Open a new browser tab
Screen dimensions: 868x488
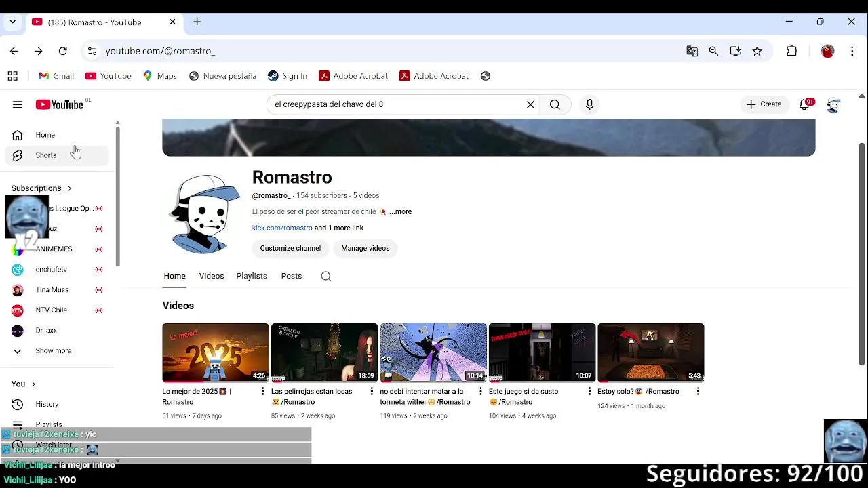coord(197,22)
